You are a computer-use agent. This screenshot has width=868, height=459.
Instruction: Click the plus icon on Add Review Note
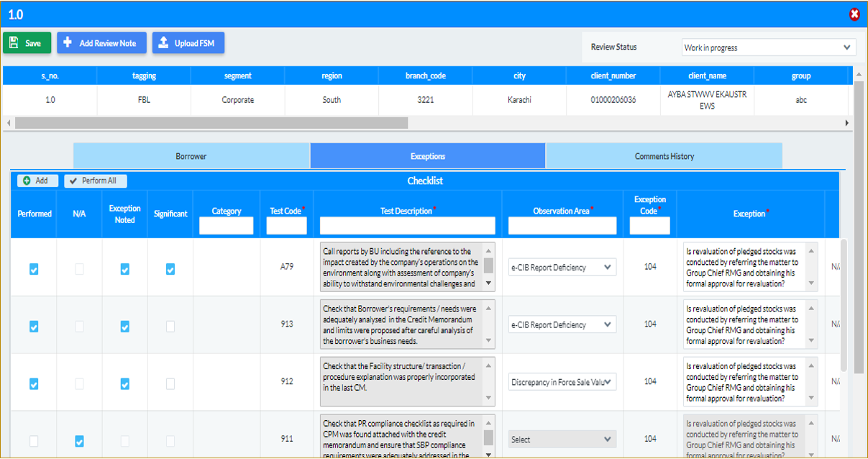click(67, 42)
